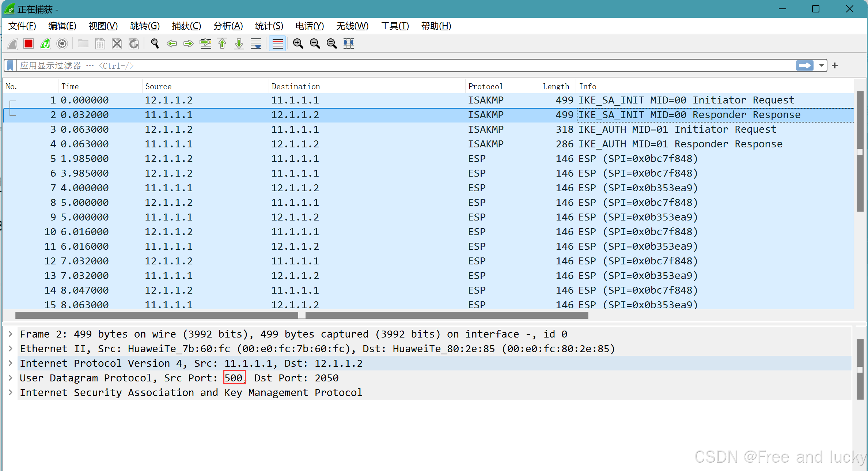The width and height of the screenshot is (868, 471).
Task: Go to the first packet
Action: click(x=222, y=44)
